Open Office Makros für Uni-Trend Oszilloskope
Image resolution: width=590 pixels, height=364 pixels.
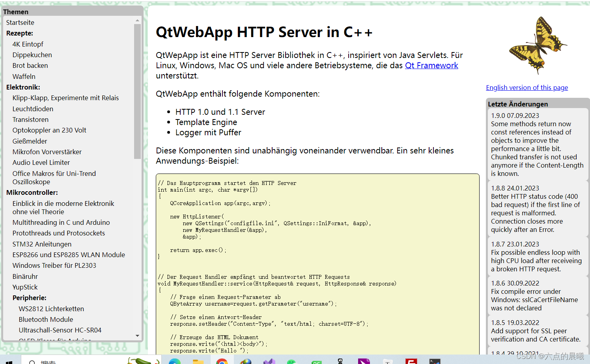point(54,177)
